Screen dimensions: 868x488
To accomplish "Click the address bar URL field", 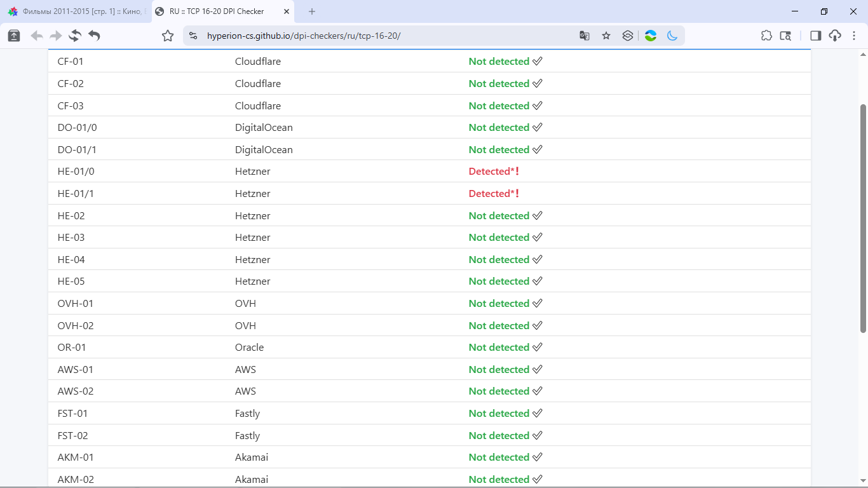I will click(381, 36).
